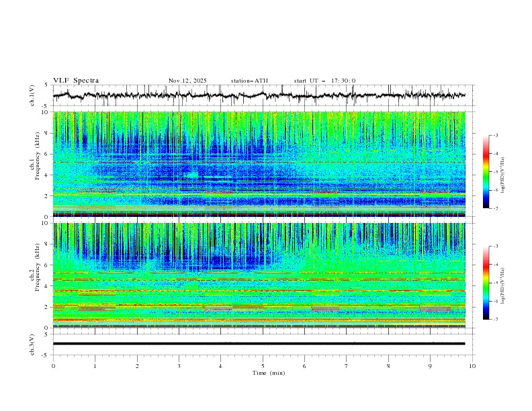Click the "-7" tick on the upper colorbar
The image size is (532, 411).
pos(495,208)
